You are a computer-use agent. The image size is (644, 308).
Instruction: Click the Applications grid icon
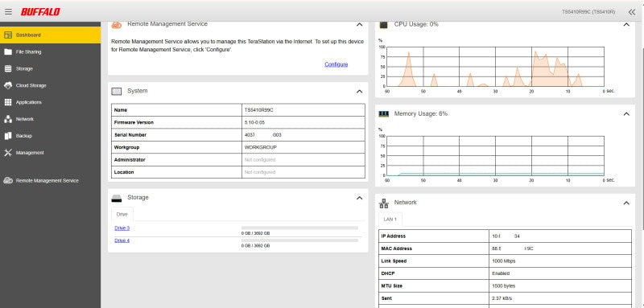tap(8, 102)
